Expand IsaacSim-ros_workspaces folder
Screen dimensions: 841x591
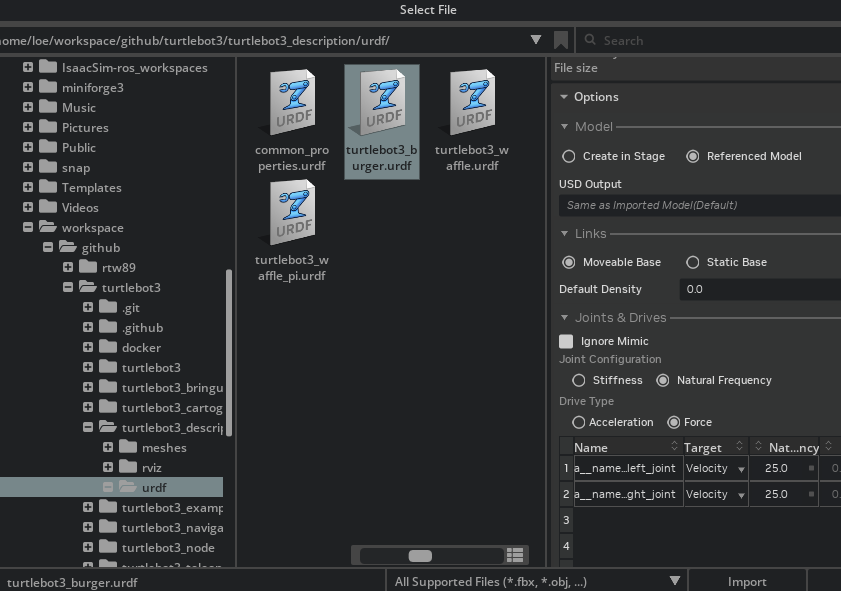(x=28, y=67)
